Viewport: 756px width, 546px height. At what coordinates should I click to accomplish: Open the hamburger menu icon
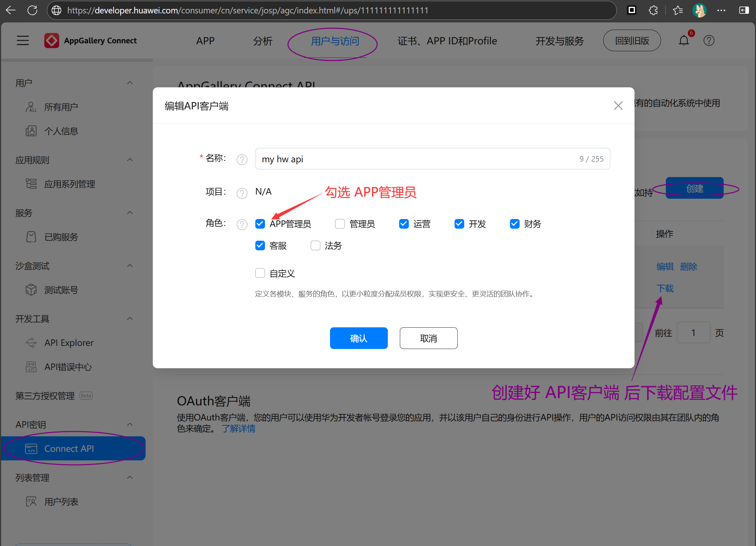(23, 41)
